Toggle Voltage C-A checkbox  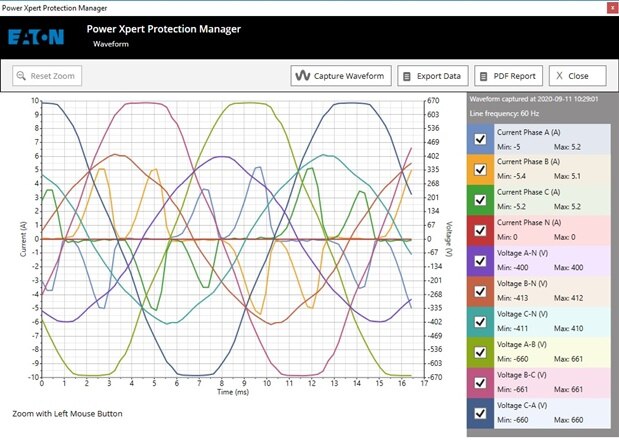(480, 413)
